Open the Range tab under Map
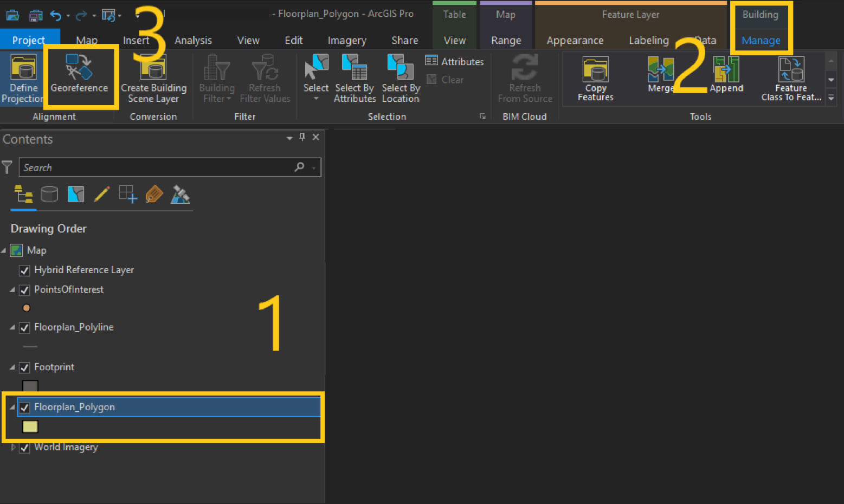Viewport: 844px width, 504px height. pyautogui.click(x=506, y=40)
